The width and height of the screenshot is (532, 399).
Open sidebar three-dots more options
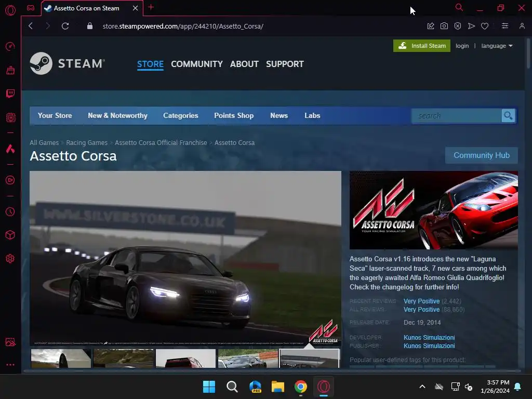tap(10, 365)
